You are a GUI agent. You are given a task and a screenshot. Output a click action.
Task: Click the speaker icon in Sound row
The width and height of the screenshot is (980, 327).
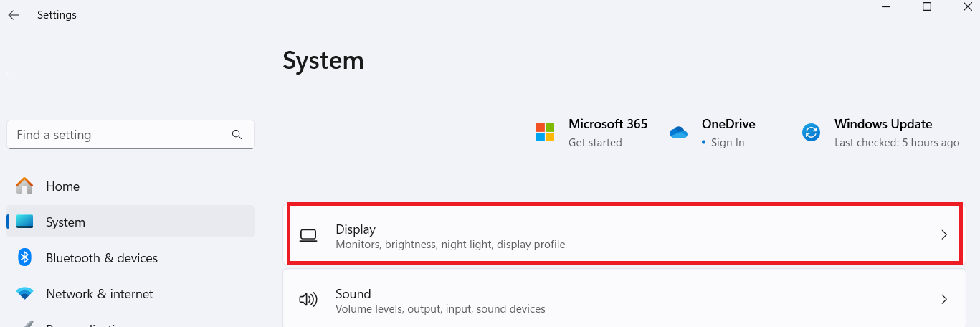[308, 300]
